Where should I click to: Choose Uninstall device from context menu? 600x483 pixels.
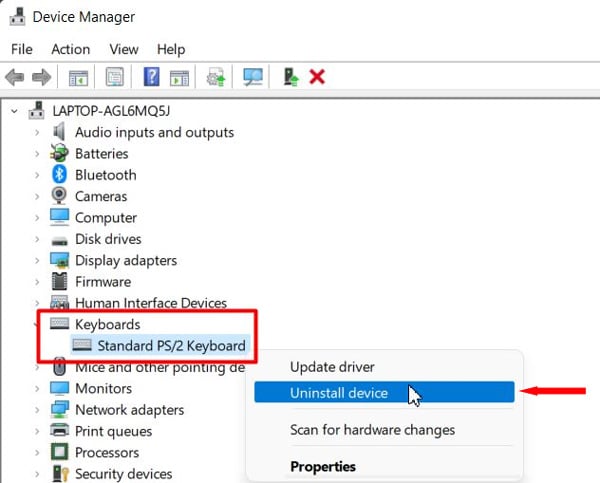[384, 392]
